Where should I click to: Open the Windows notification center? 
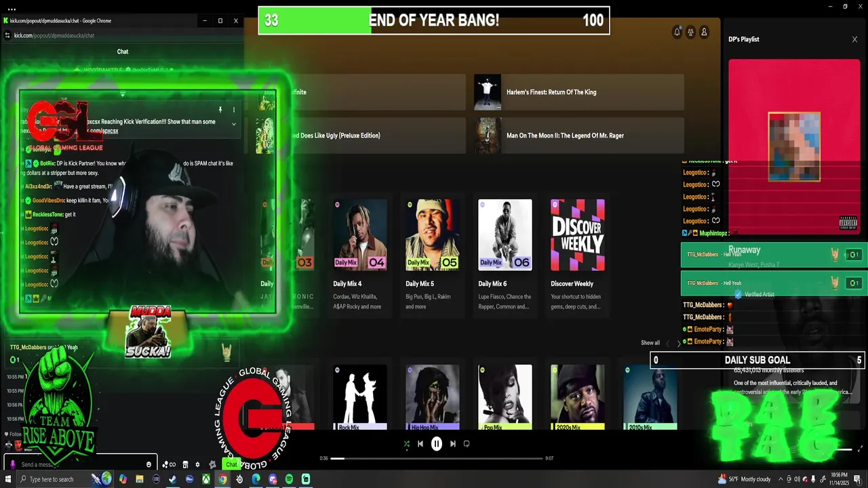pyautogui.click(x=859, y=479)
